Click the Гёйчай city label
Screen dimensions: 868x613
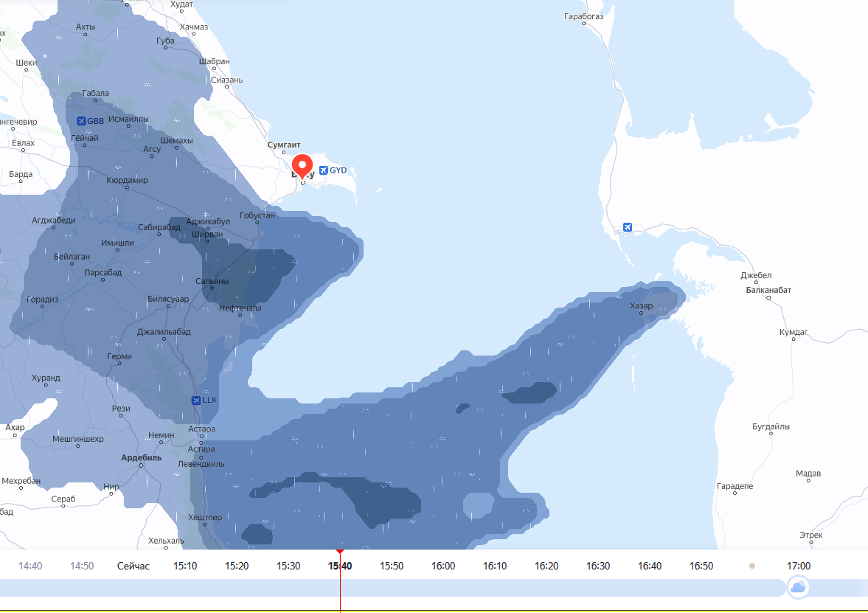pyautogui.click(x=85, y=139)
